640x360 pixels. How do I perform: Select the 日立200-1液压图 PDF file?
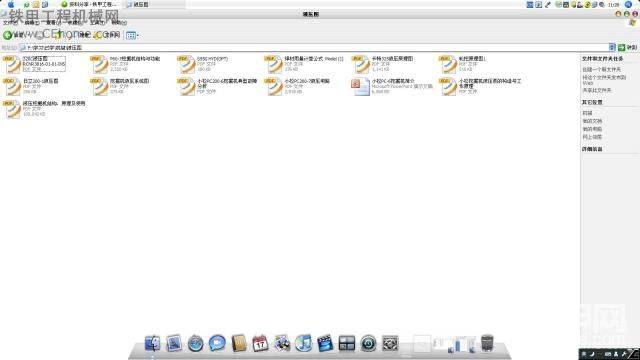pos(31,87)
